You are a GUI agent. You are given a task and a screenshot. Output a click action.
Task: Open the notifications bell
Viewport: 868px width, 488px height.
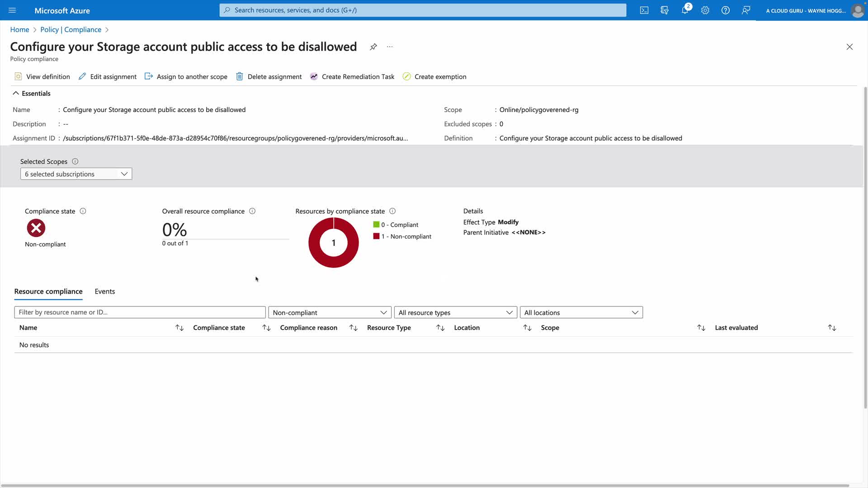click(x=685, y=10)
